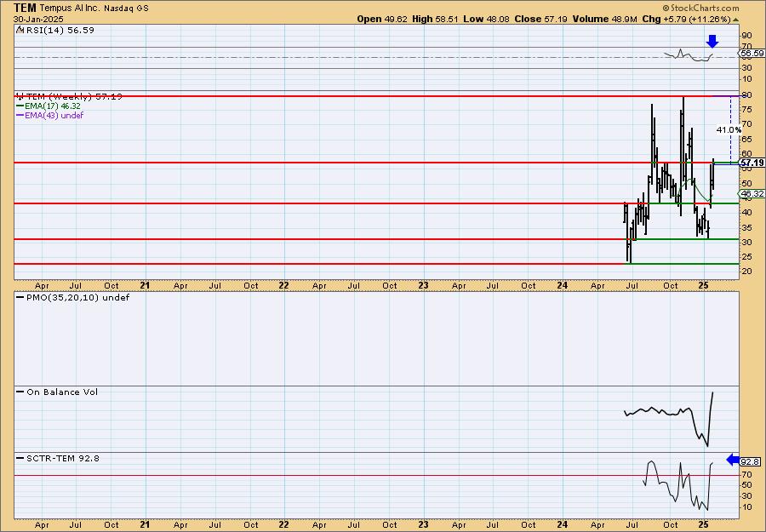The height and width of the screenshot is (532, 766).
Task: Click the Close 57.19 header value
Action: [540, 19]
